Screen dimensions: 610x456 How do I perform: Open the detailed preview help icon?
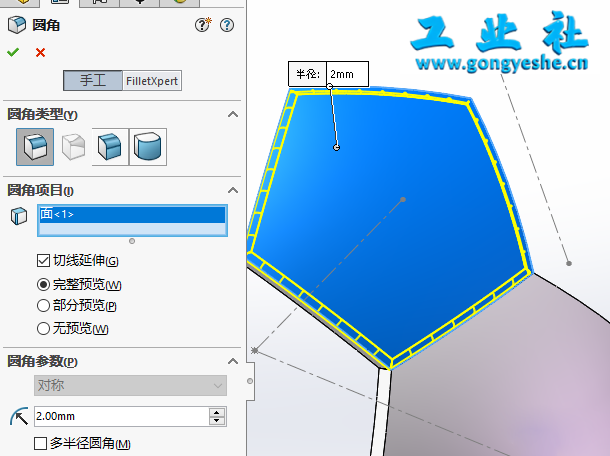[x=203, y=25]
